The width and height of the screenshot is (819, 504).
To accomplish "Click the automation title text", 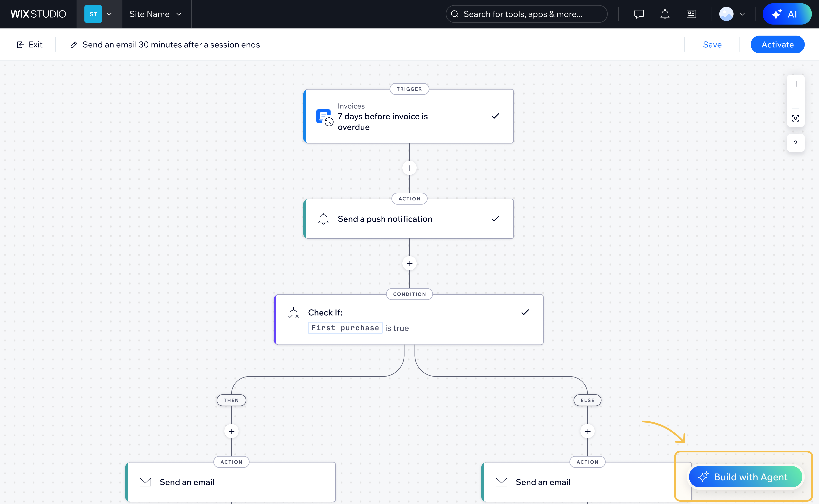I will (x=171, y=45).
